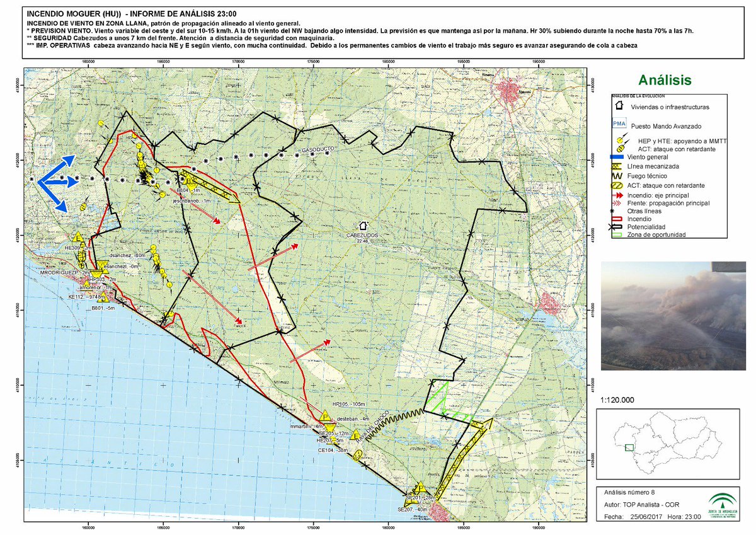Click the 'SP201, -28m' unit label
This screenshot has width=756, height=535.
[421, 498]
